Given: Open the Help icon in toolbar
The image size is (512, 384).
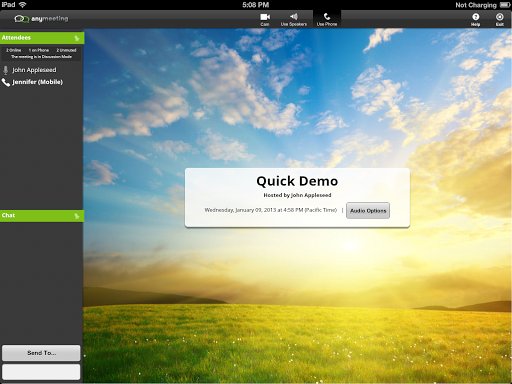Looking at the screenshot, I should tap(476, 19).
